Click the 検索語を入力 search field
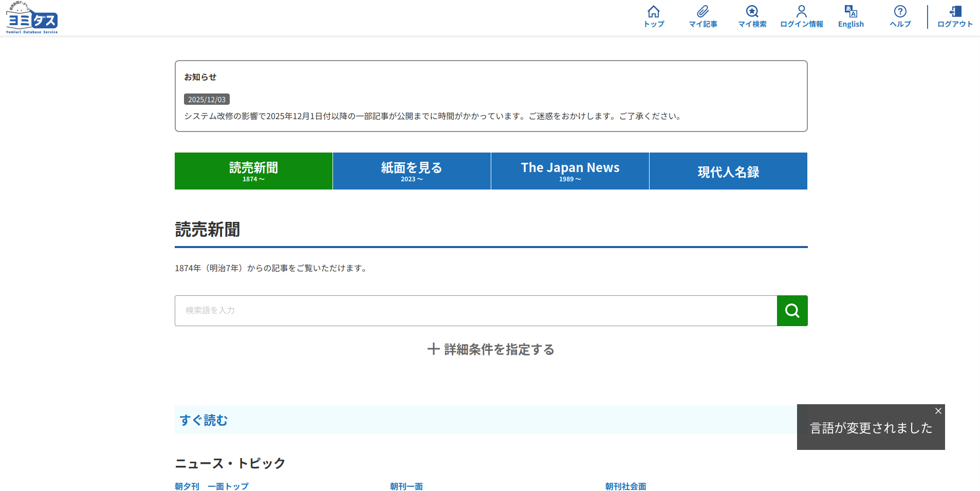The width and height of the screenshot is (980, 491). (475, 311)
